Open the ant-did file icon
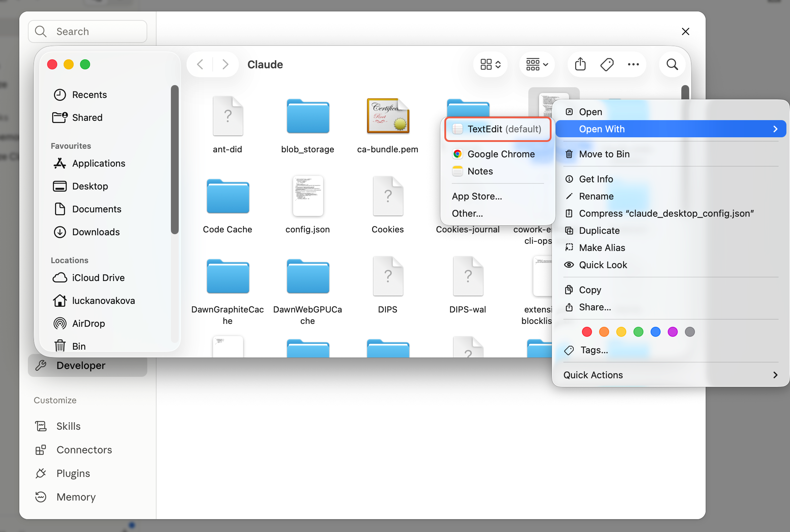The height and width of the screenshot is (532, 790). pyautogui.click(x=228, y=116)
